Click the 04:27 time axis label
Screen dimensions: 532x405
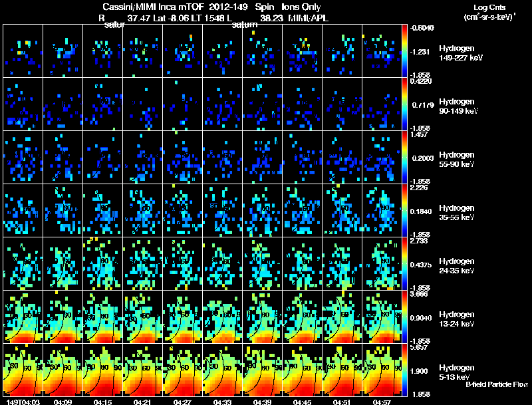tap(182, 402)
